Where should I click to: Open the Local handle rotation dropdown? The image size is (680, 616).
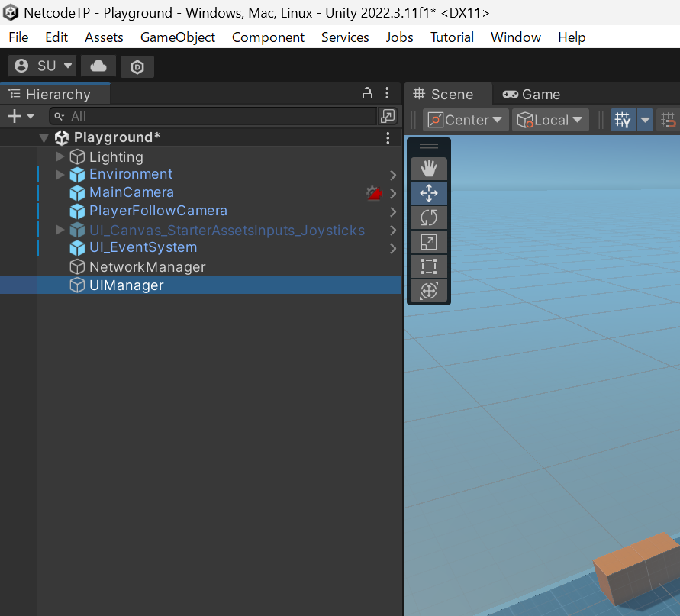(x=550, y=120)
